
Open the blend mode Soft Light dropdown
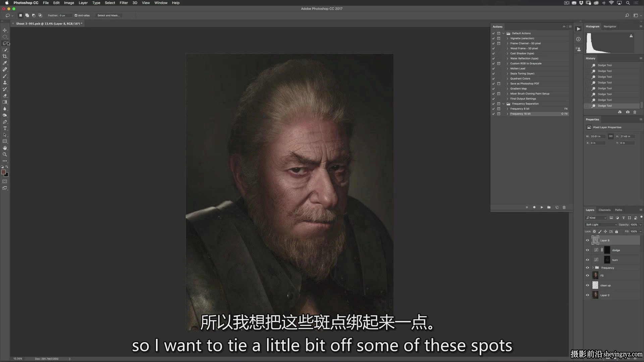pos(601,225)
